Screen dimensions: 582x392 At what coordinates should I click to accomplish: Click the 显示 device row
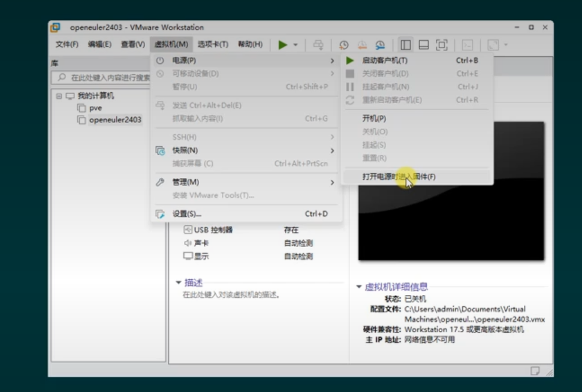249,256
